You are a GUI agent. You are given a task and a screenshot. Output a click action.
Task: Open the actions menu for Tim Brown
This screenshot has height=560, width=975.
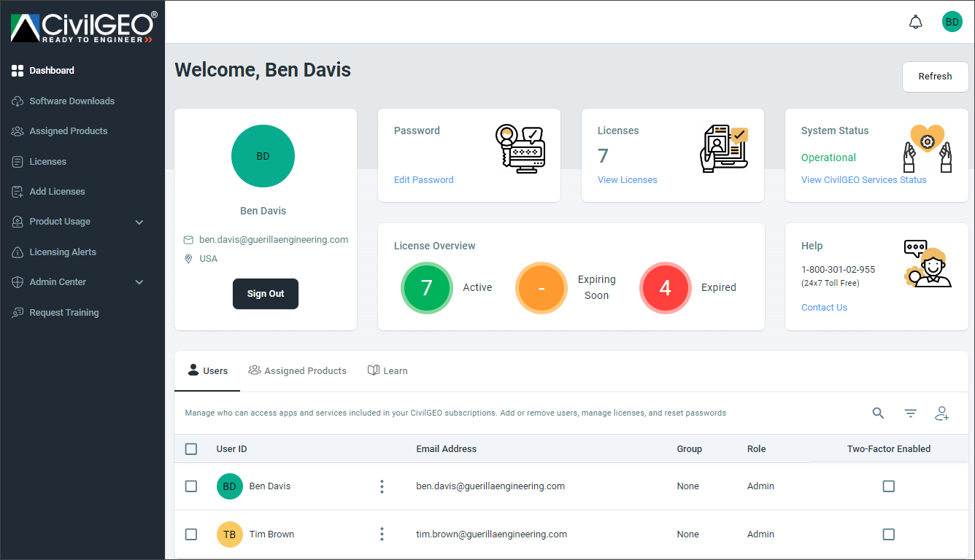point(382,534)
